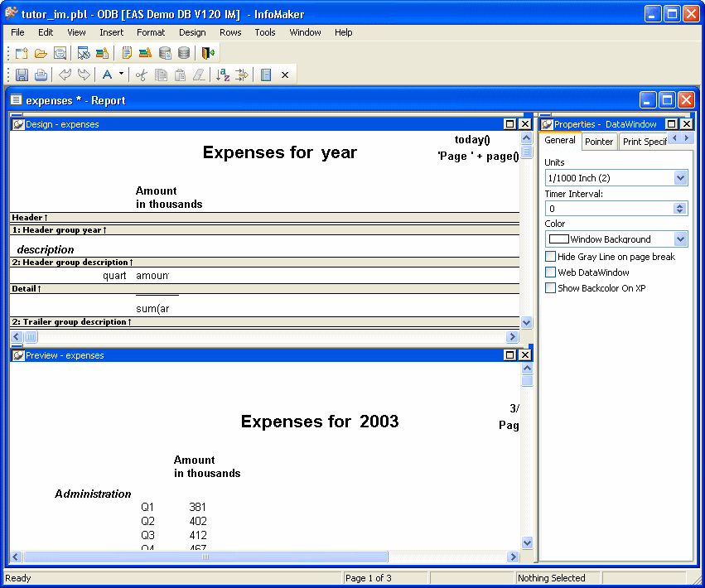Maximize the Preview - expenses pane

(x=509, y=355)
